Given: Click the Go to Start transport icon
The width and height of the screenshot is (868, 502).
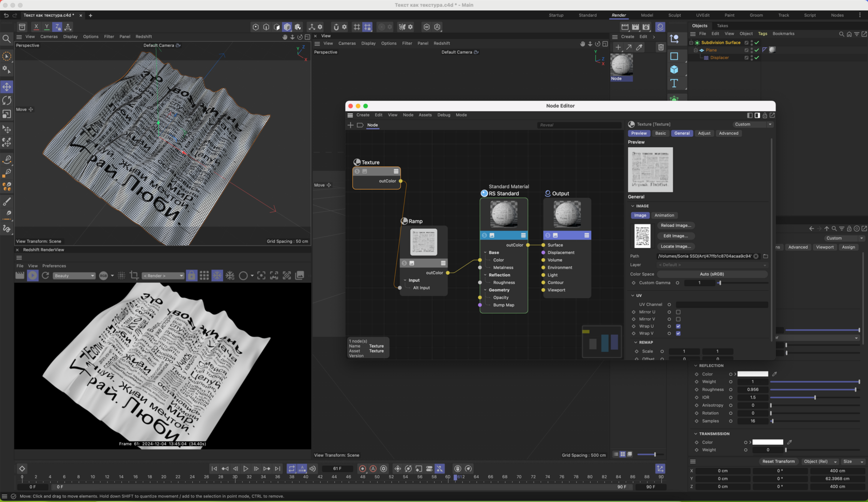Looking at the screenshot, I should 214,468.
